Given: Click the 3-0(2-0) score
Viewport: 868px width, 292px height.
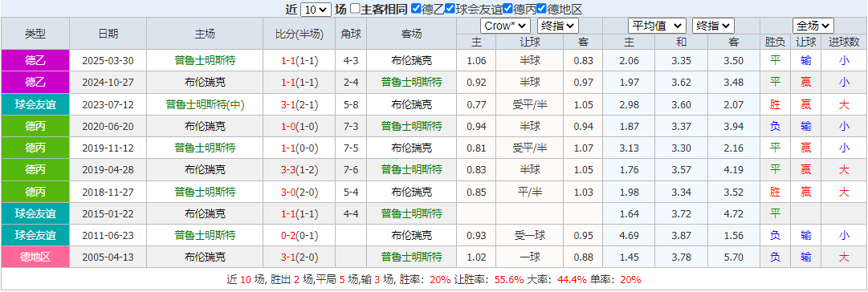Looking at the screenshot, I should 300,192.
